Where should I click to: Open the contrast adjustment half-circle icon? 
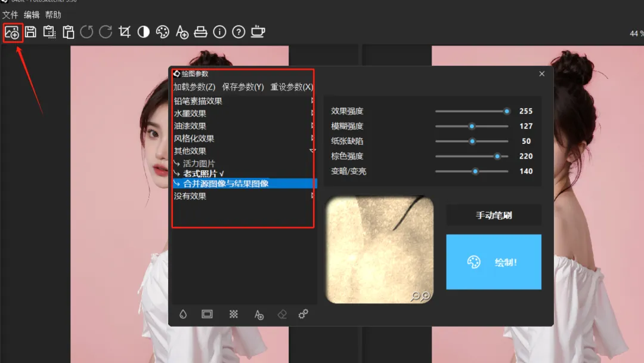coord(143,32)
